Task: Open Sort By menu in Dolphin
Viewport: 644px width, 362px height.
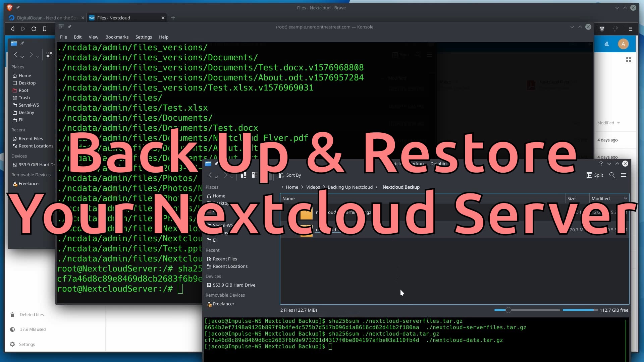Action: click(290, 175)
